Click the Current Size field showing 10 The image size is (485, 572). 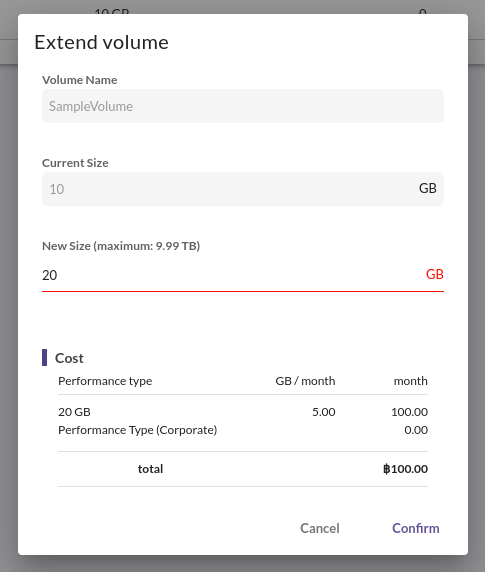[x=243, y=189]
